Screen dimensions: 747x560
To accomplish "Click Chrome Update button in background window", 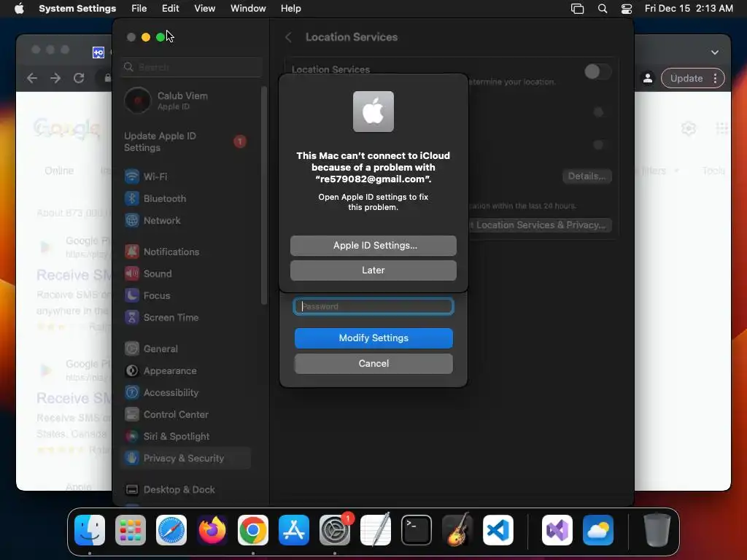I will coord(686,79).
